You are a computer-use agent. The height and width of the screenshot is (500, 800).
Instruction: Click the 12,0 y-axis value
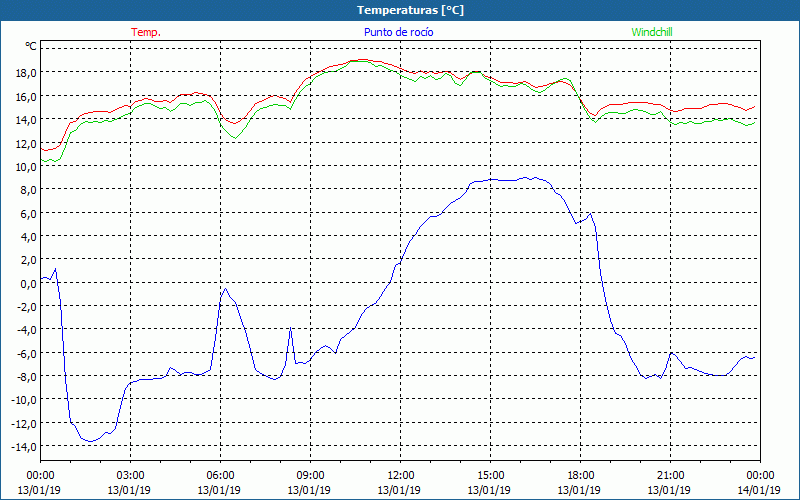pos(27,143)
